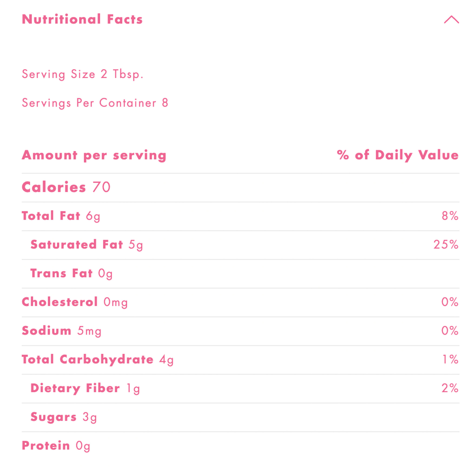This screenshot has width=476, height=476.
Task: Select the Calories 70 row
Action: coord(66,187)
